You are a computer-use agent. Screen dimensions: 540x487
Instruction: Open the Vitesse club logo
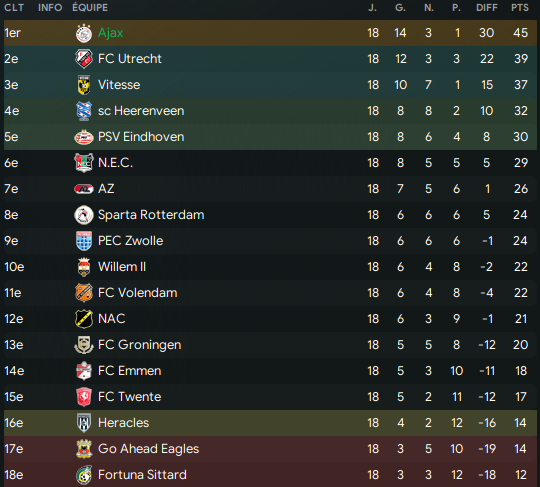pyautogui.click(x=84, y=85)
